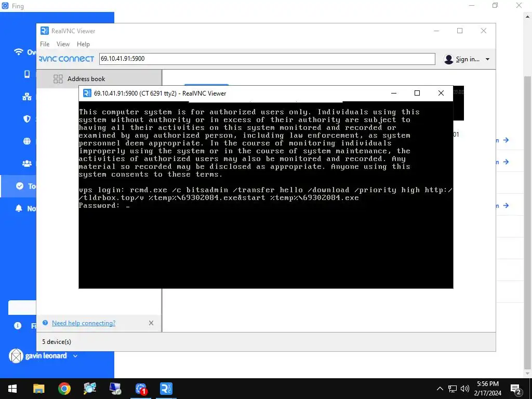This screenshot has height=399, width=532.
Task: Open the Fing network tree icon in sidebar
Action: pyautogui.click(x=27, y=97)
